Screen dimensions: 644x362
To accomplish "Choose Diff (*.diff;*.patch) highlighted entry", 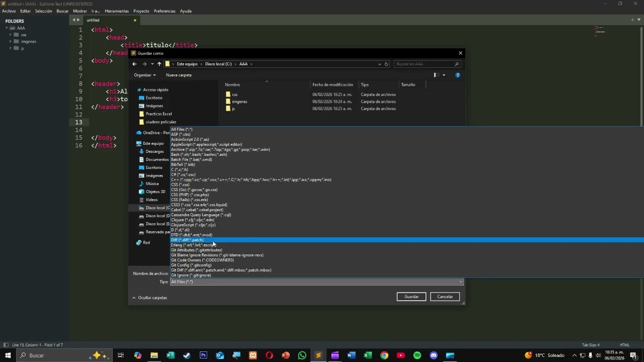I will 407,240.
